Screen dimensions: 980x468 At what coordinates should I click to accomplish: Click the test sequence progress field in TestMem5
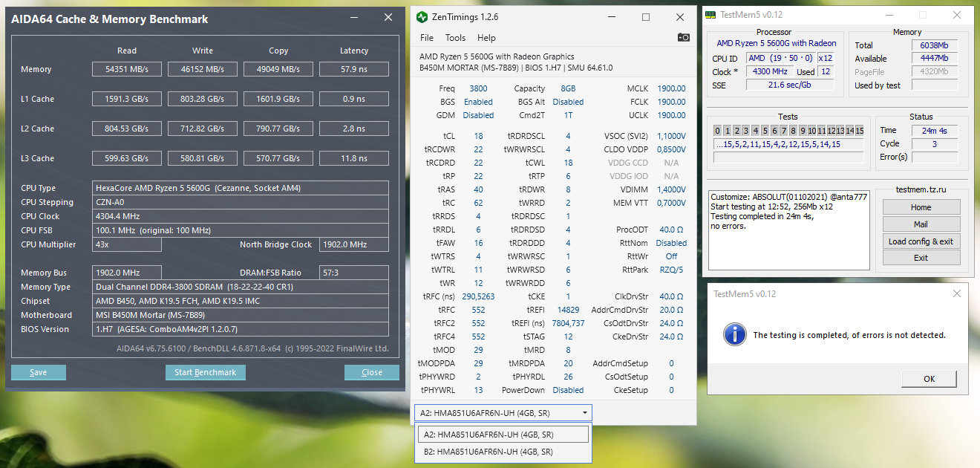788,144
